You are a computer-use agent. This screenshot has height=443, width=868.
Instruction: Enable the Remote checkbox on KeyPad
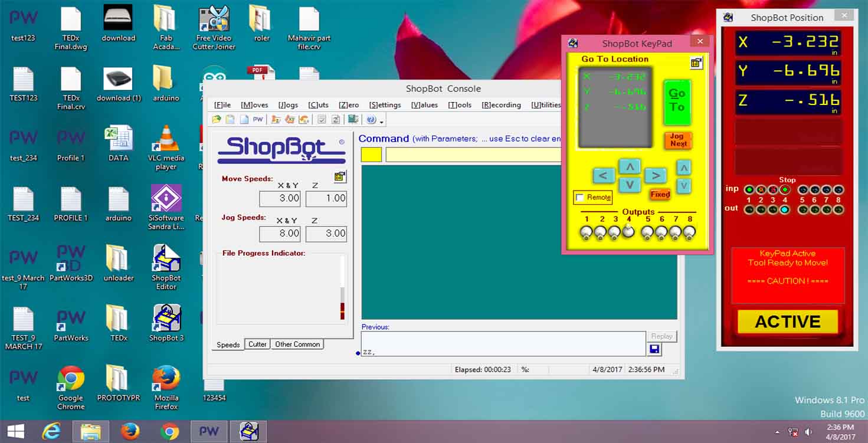(x=580, y=198)
